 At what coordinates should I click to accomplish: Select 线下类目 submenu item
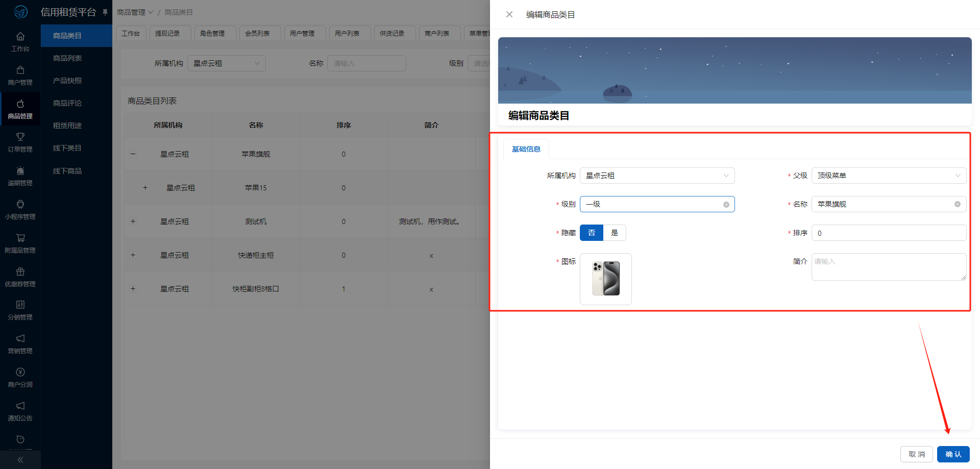[77, 148]
